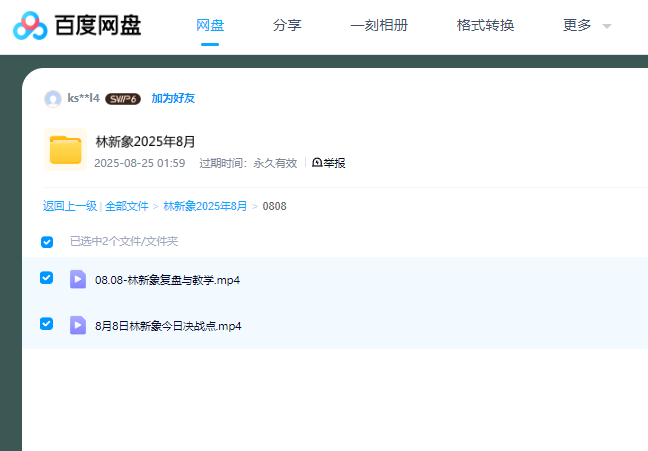Open the 分享 tab
The height and width of the screenshot is (451, 648).
tap(287, 25)
